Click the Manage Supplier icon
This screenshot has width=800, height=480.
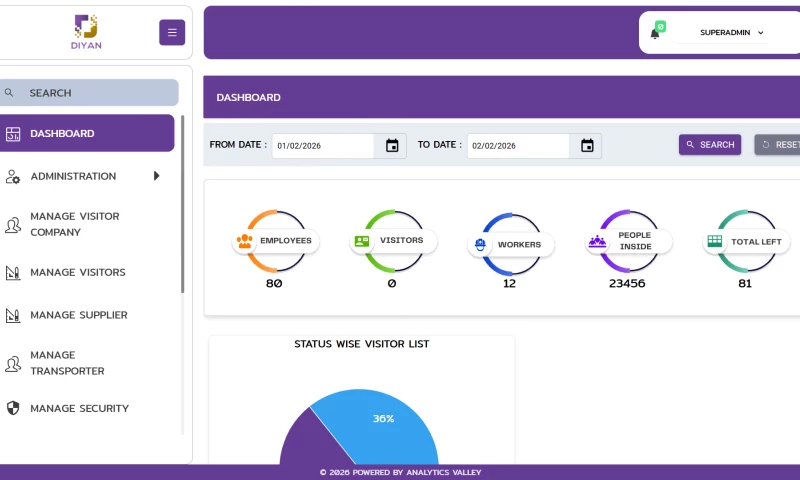pos(13,316)
